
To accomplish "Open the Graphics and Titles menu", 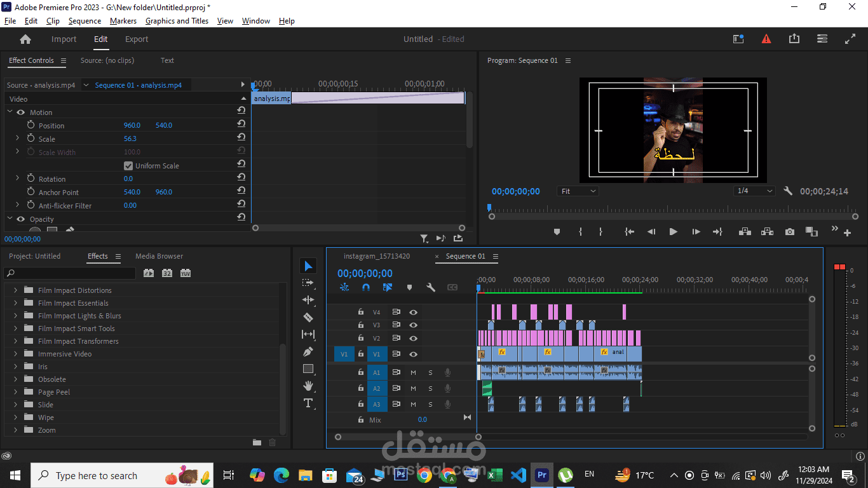I will pyautogui.click(x=177, y=21).
